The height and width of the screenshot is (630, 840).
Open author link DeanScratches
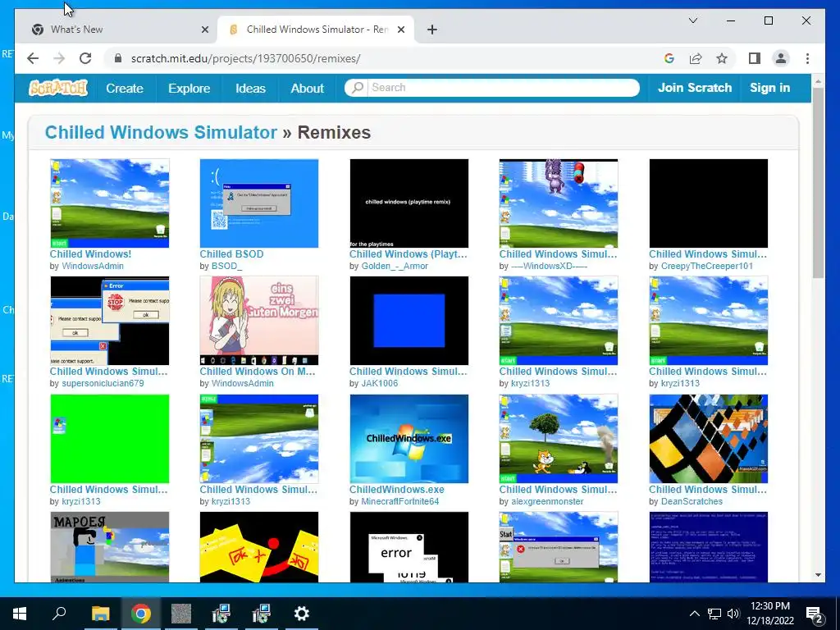click(692, 502)
